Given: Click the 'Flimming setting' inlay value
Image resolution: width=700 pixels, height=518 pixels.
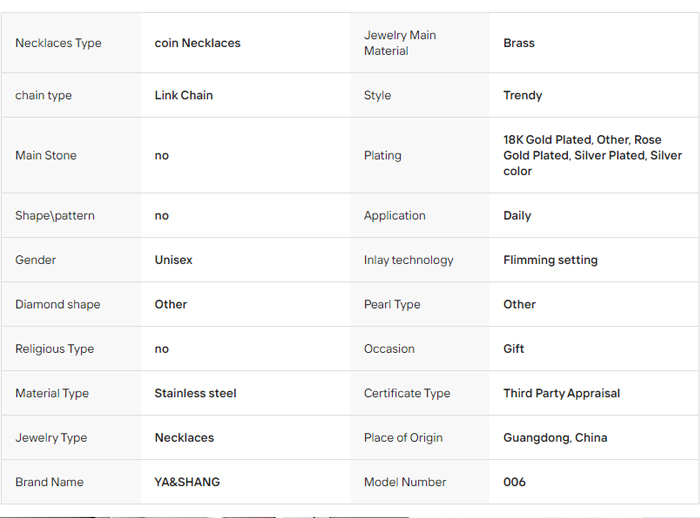Looking at the screenshot, I should click(550, 260).
